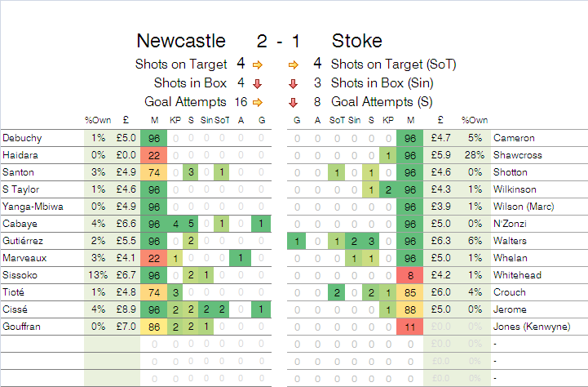Select Marveaux's green assist cell
The width and height of the screenshot is (588, 387).
[x=241, y=258]
